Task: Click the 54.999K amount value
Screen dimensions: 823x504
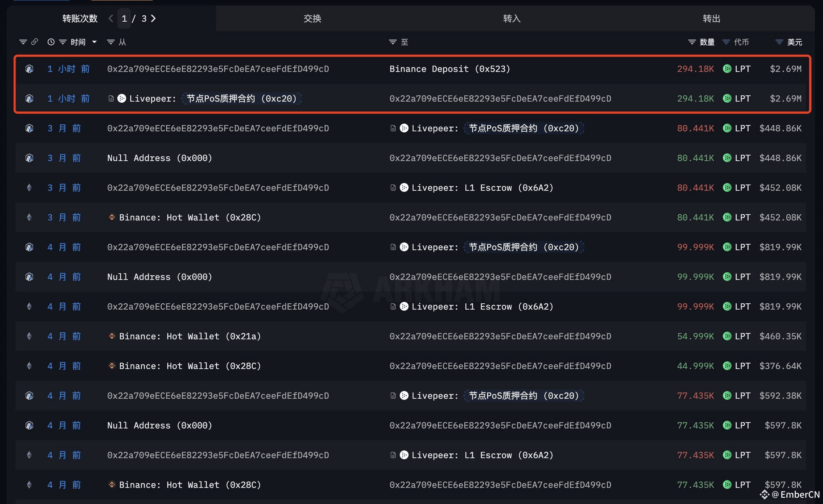Action: tap(695, 336)
